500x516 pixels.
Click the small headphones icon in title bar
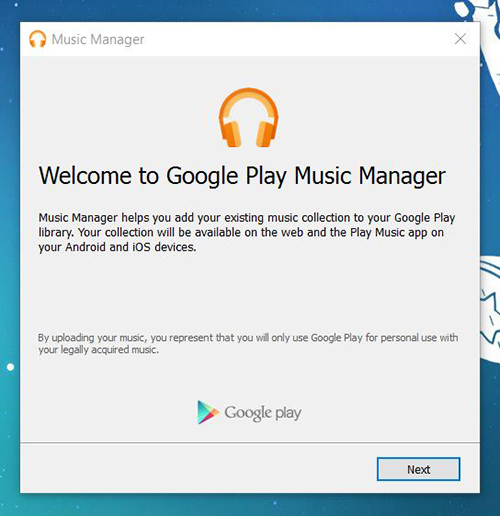pyautogui.click(x=37, y=39)
